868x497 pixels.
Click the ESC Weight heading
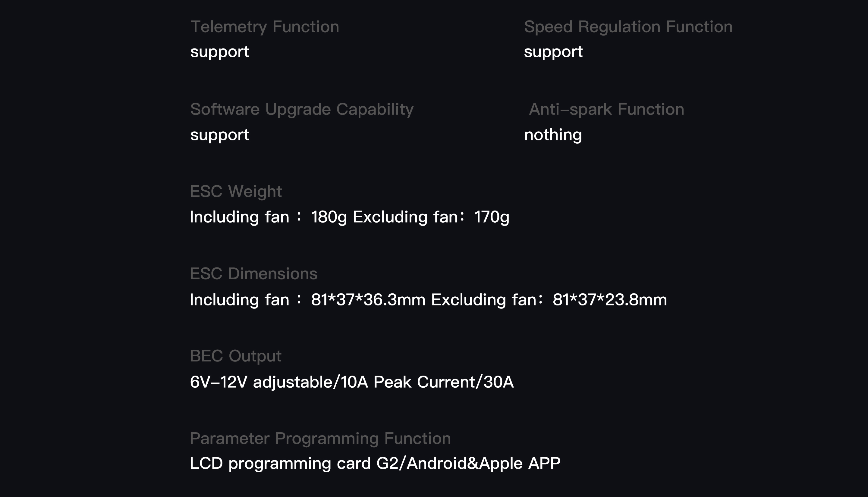236,192
